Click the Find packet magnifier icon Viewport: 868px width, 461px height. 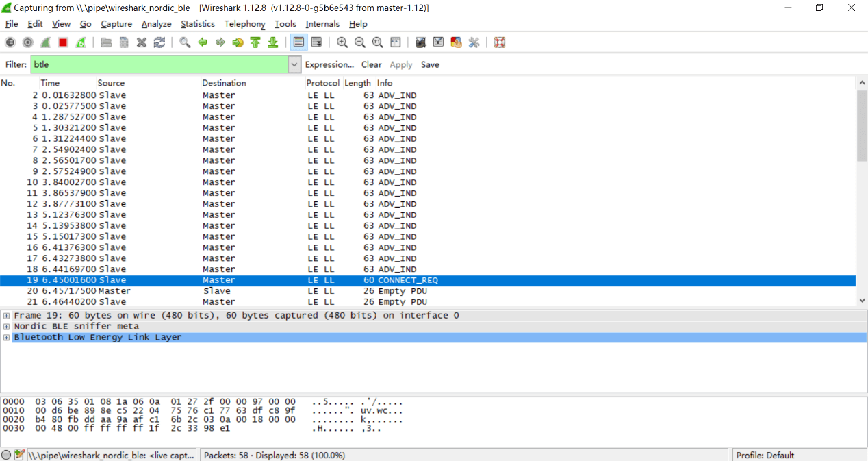point(185,42)
